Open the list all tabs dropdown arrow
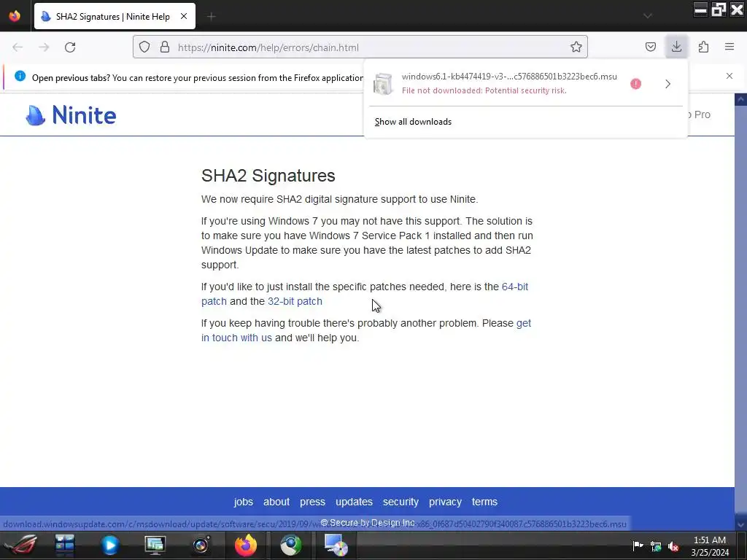This screenshot has height=560, width=747. [x=648, y=16]
